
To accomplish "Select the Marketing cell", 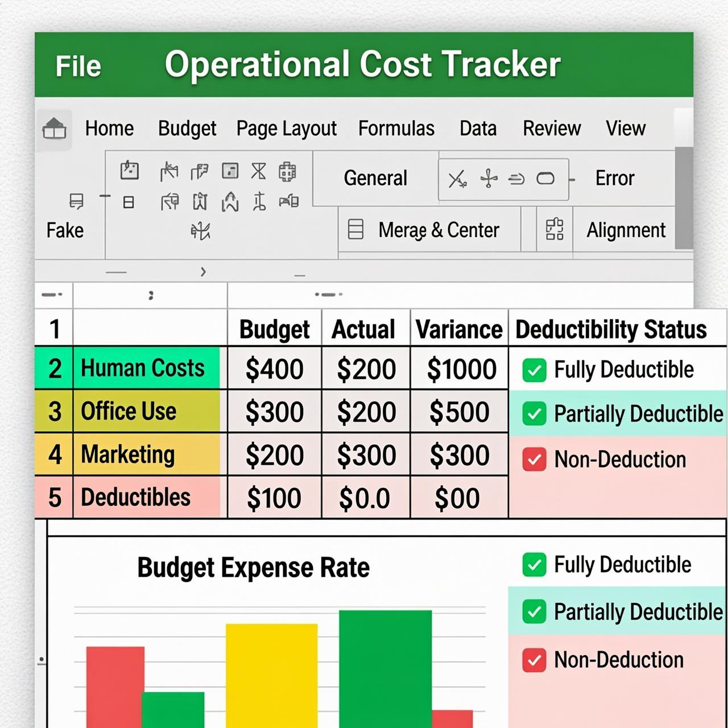I will tap(150, 454).
